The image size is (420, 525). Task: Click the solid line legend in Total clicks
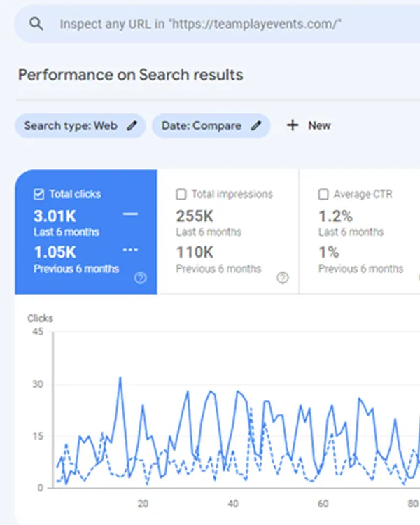130,214
